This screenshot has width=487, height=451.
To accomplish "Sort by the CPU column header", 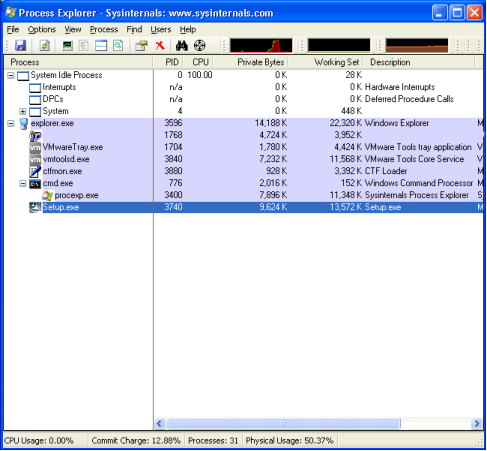I will tap(198, 62).
